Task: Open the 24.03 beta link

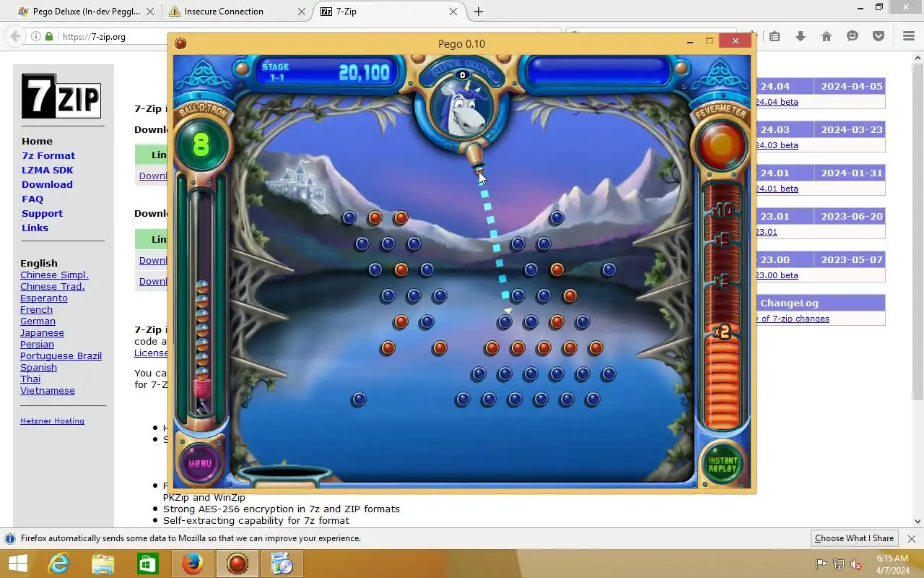Action: pyautogui.click(x=776, y=145)
